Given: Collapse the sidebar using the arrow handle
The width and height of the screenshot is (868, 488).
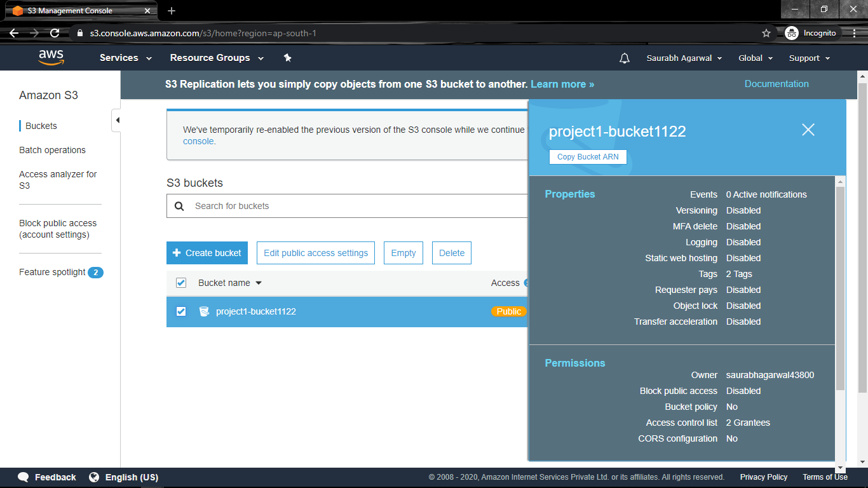Looking at the screenshot, I should point(117,119).
